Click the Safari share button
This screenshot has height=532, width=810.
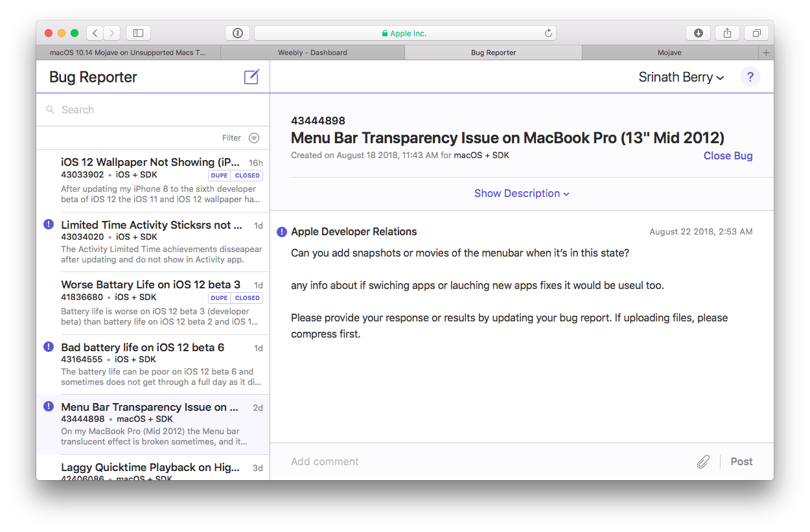727,33
